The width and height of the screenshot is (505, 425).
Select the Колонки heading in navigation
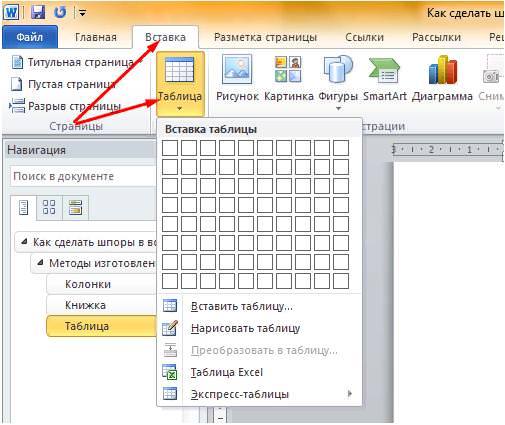pyautogui.click(x=88, y=284)
